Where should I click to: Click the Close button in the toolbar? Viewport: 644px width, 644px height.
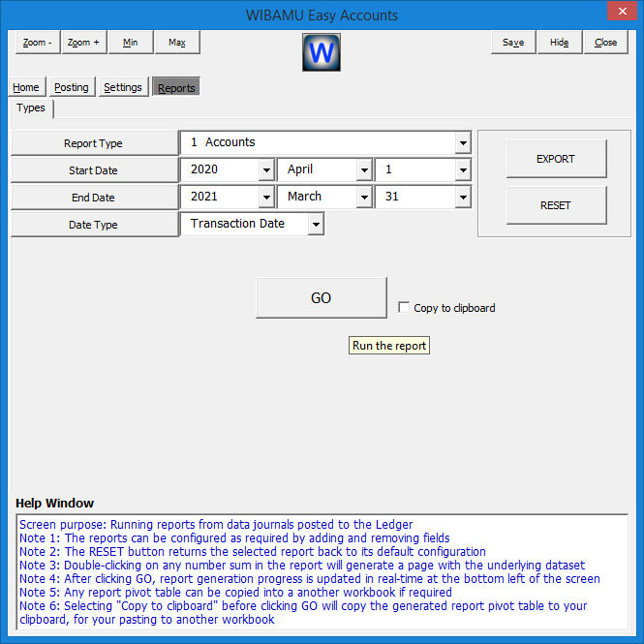tap(606, 43)
